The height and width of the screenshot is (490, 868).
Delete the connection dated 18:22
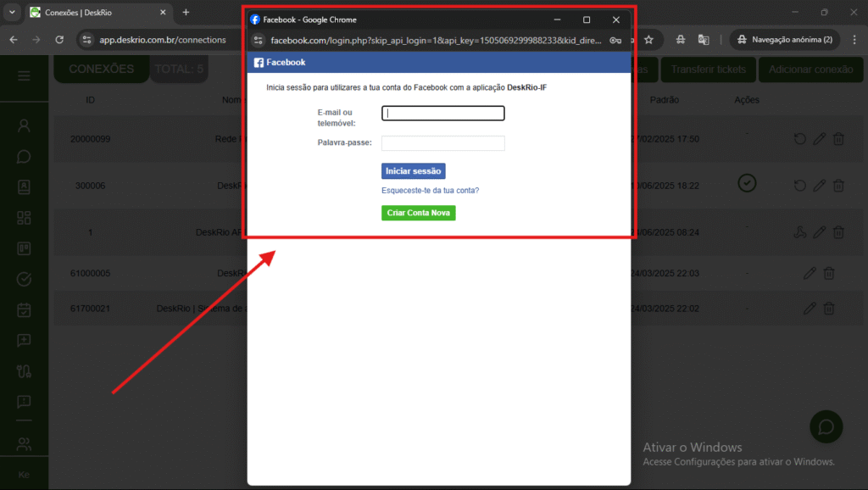click(838, 186)
